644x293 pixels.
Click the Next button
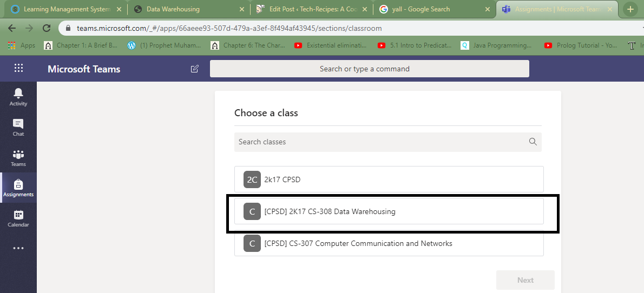525,280
